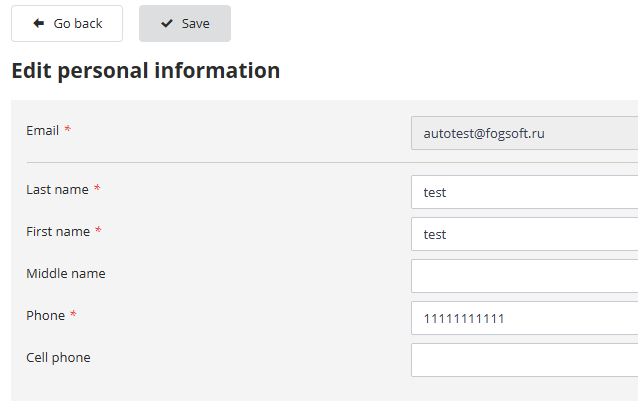638x404 pixels.
Task: Click the Phone field containing 11111111111
Action: [524, 318]
